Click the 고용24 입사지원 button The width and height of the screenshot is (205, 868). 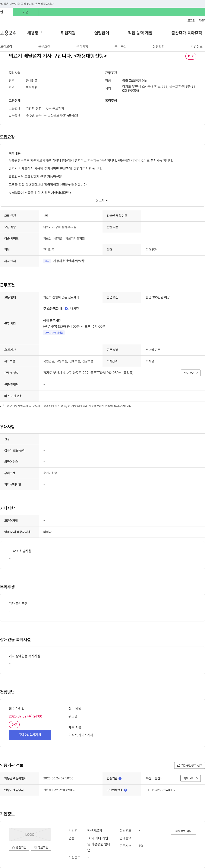[x=30, y=735]
